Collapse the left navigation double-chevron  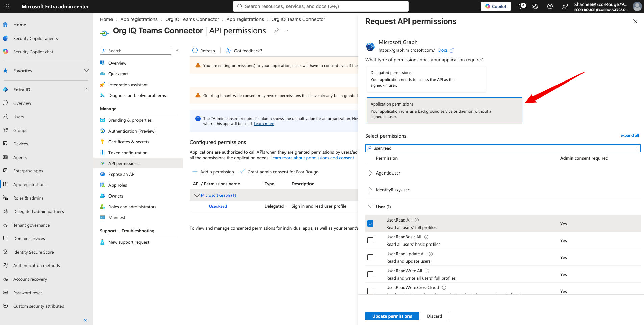[x=85, y=320]
